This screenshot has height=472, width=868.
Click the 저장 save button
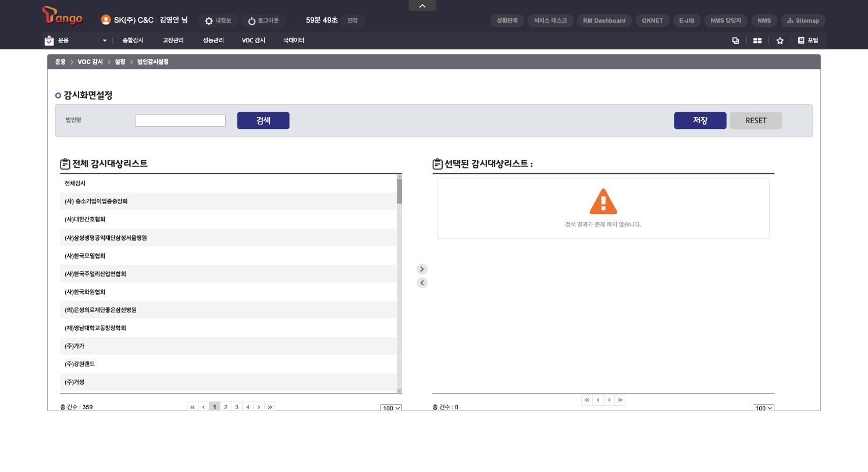tap(700, 120)
